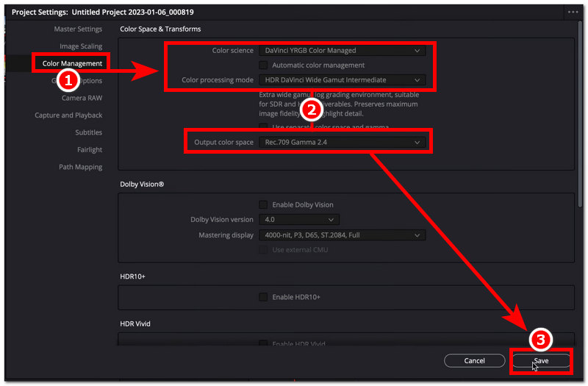
Task: Click the HDR Vivid section heading
Action: click(x=135, y=324)
